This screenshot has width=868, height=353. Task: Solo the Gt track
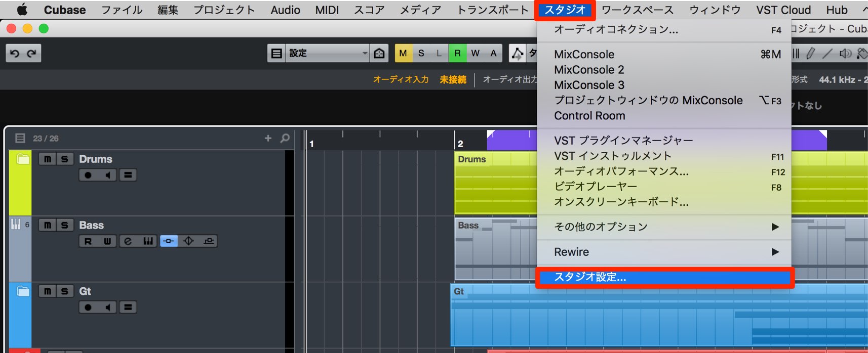(65, 291)
